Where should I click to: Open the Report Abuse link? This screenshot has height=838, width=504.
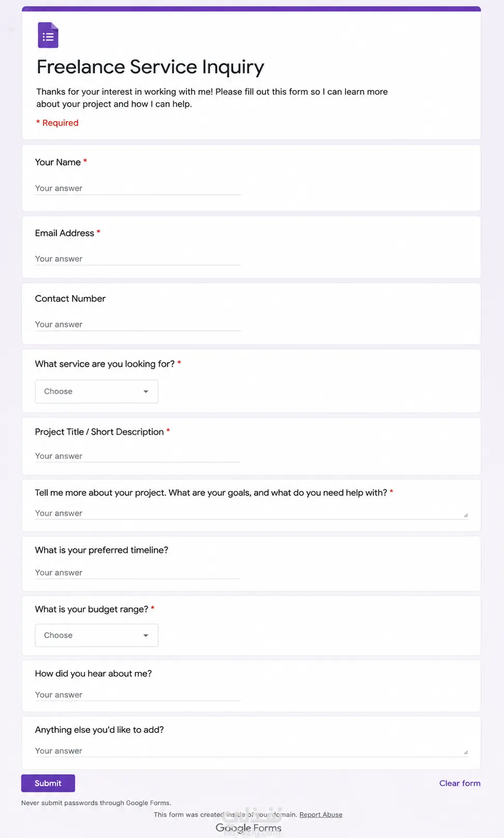click(x=321, y=814)
